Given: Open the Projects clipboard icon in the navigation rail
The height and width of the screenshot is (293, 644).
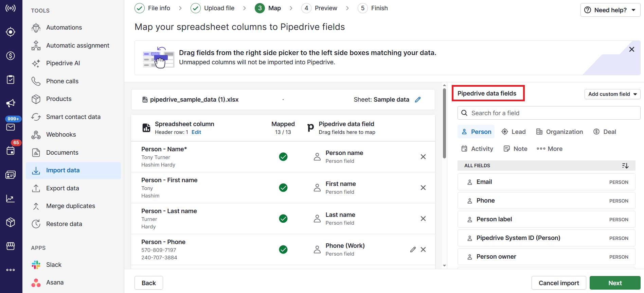Looking at the screenshot, I should tap(11, 80).
